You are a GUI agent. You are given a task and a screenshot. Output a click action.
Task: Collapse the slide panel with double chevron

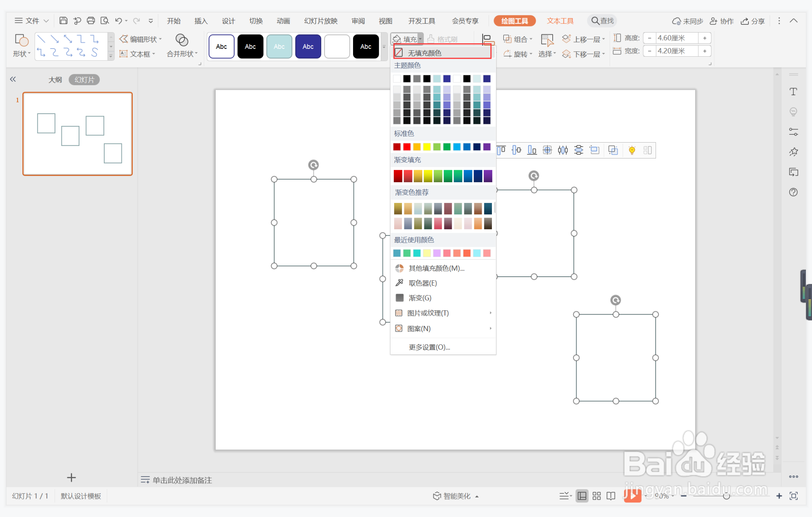click(x=13, y=79)
